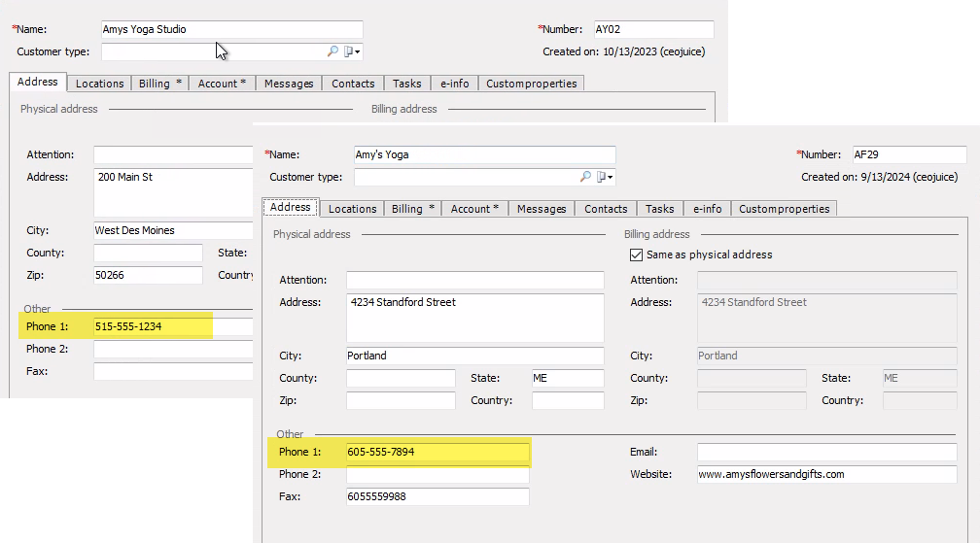
Task: Open the Customer type flag dropdown for Amy's Yoga
Action: point(605,177)
